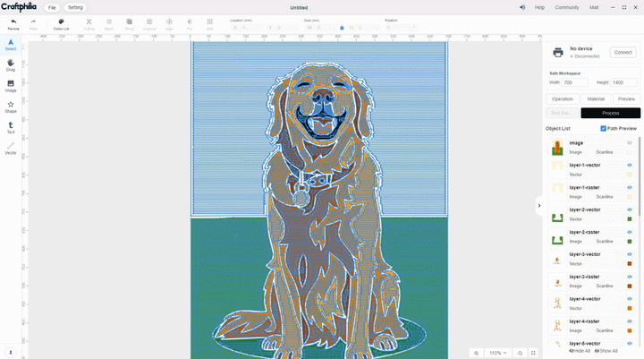Toggle visibility of image object
644x359 pixels.
629,143
